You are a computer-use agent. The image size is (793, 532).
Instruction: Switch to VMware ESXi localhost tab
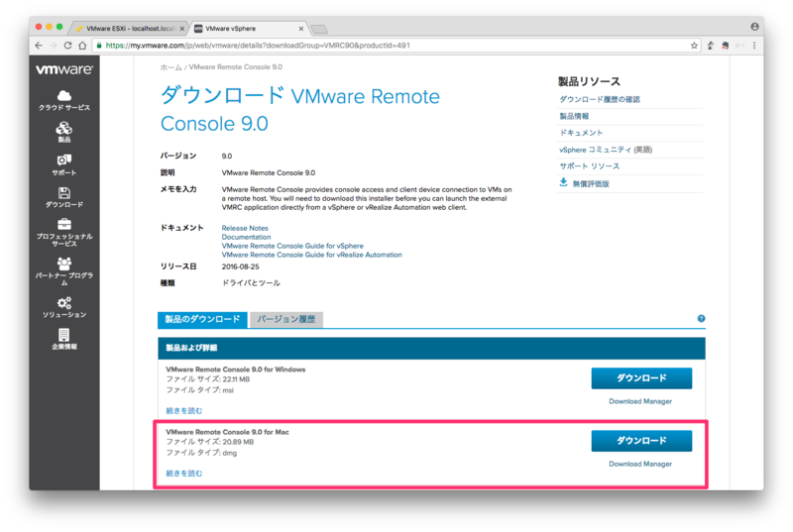130,29
